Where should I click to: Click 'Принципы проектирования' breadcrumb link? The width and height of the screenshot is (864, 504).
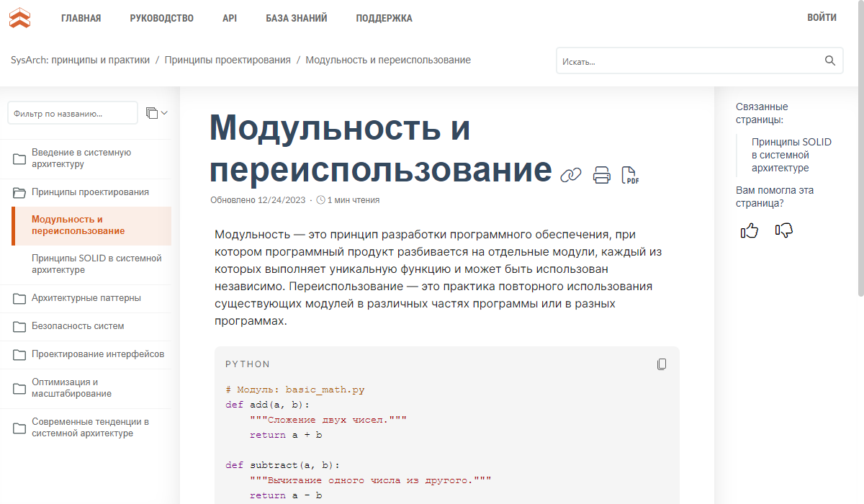point(228,60)
